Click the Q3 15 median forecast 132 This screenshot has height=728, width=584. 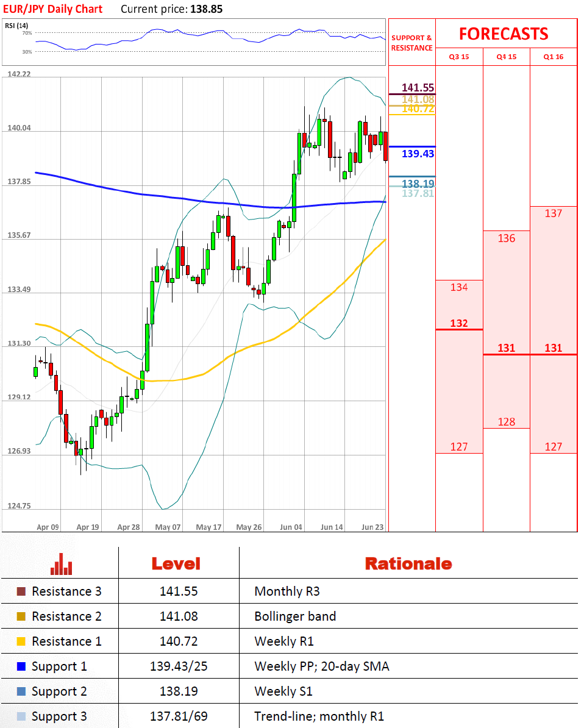point(458,323)
